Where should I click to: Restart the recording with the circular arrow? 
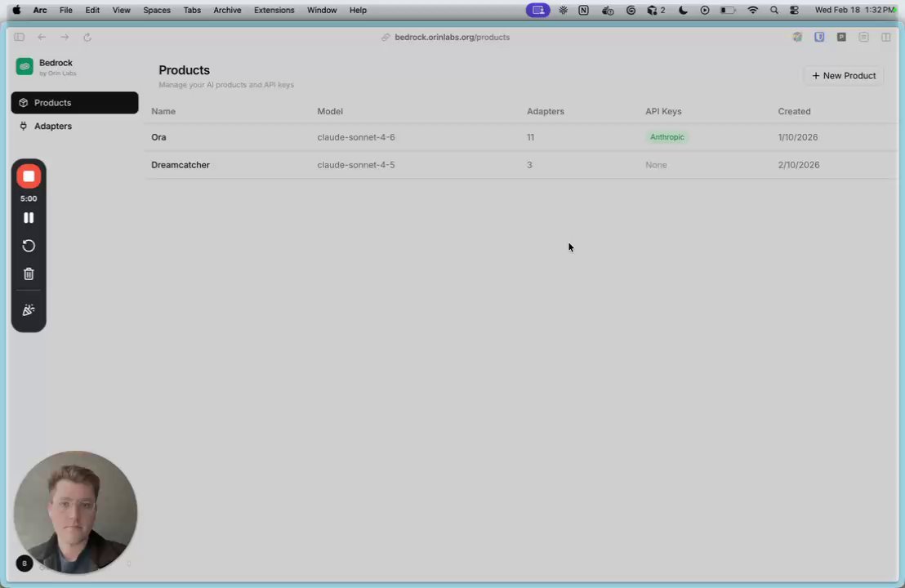[29, 246]
